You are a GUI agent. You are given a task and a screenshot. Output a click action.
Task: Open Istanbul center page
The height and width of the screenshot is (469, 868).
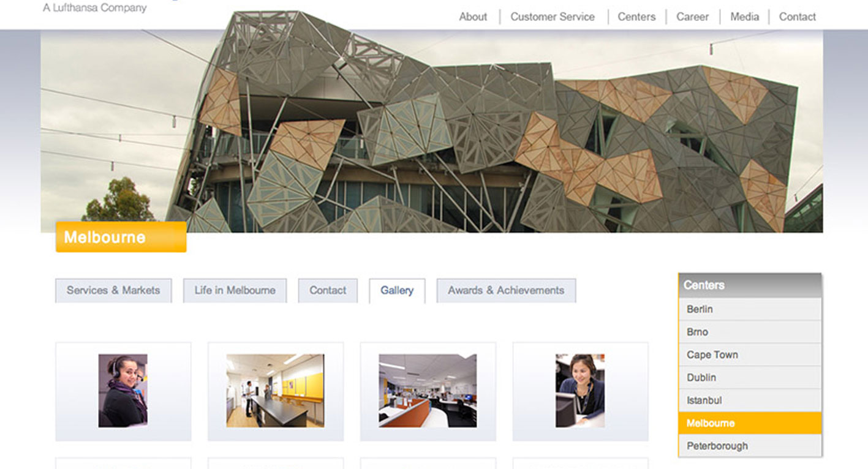(750, 400)
